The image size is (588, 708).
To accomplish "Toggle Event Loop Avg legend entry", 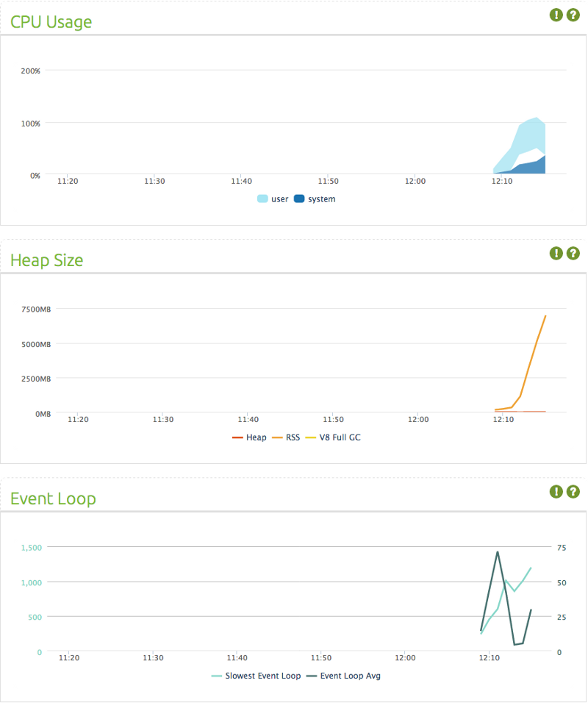I will point(343,676).
